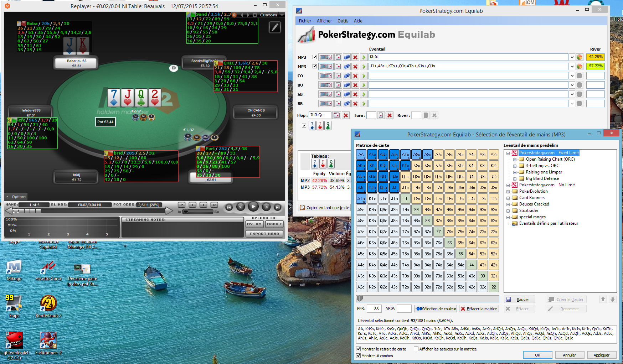Click the Export Hand button
Image resolution: width=623 pixels, height=364 pixels.
[x=264, y=234]
